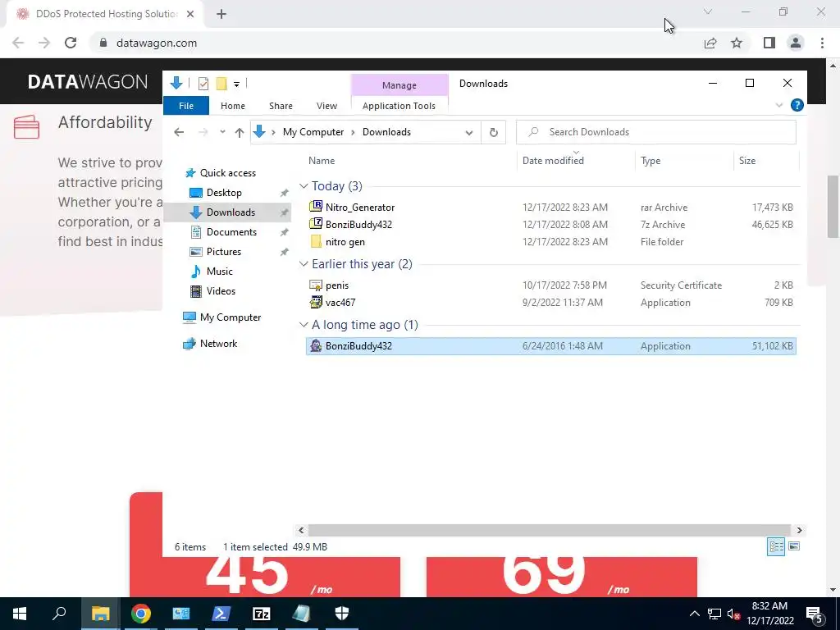The width and height of the screenshot is (840, 630).
Task: Expand the ribbon using the chevron
Action: [779, 106]
